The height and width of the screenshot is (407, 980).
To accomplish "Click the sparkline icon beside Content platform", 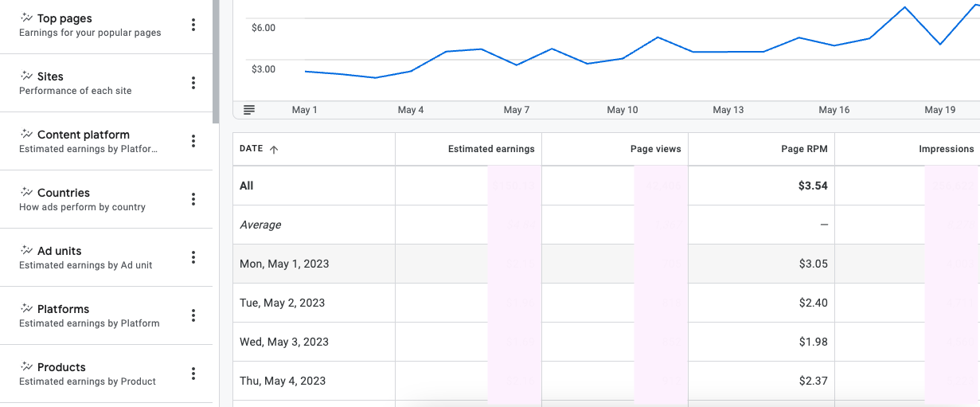I will [x=26, y=134].
